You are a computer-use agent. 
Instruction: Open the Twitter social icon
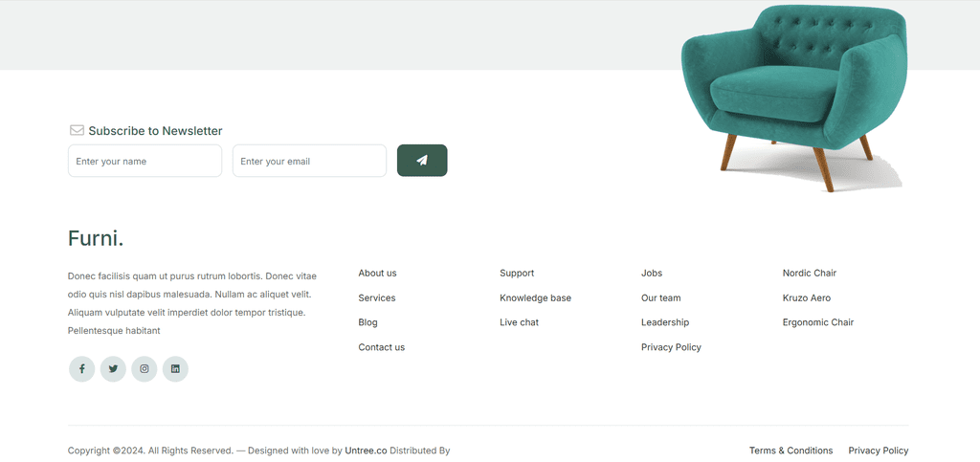[113, 369]
